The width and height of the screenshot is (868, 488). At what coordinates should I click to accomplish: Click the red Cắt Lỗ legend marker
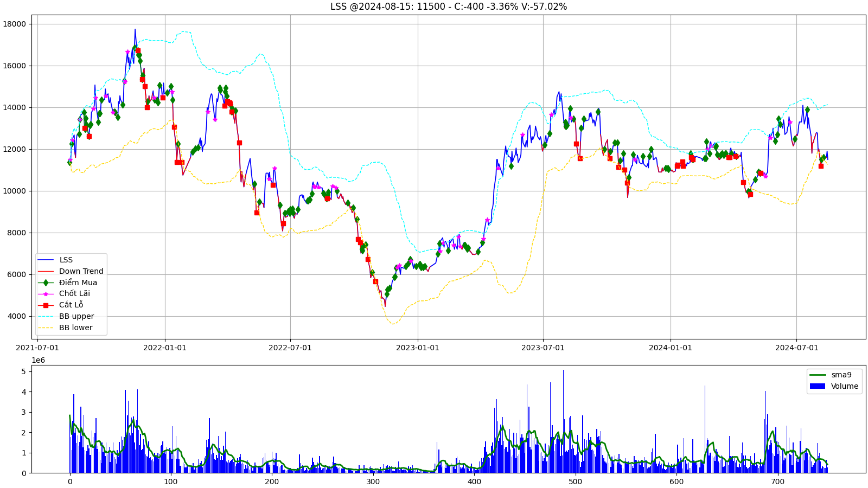coord(46,305)
